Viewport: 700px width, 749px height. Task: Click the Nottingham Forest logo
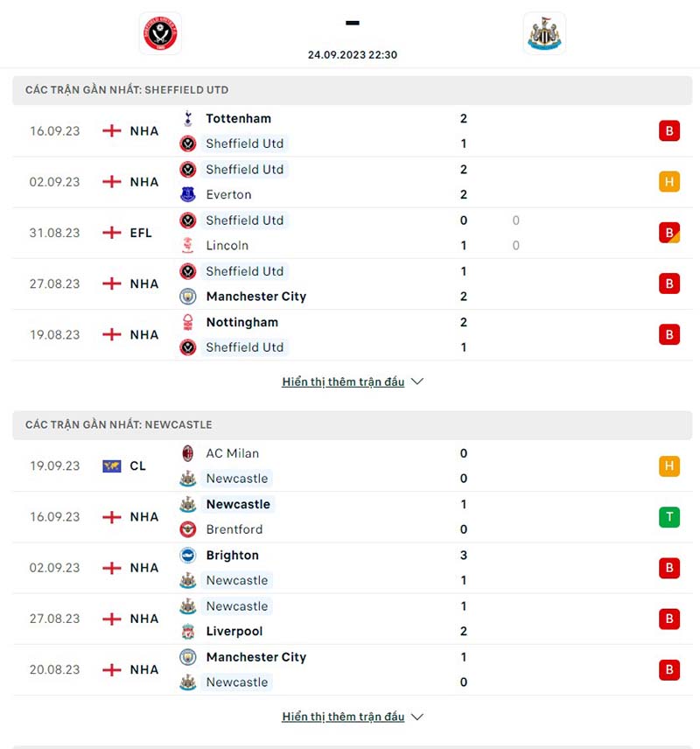point(188,322)
